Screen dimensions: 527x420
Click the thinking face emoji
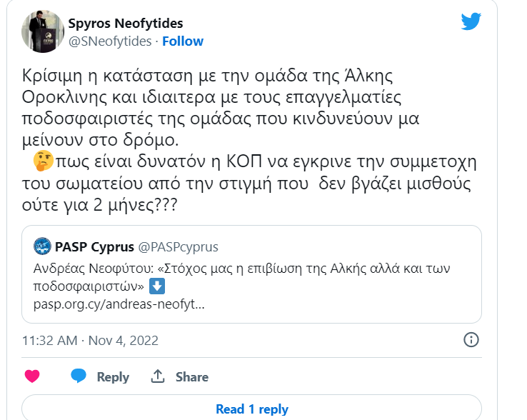(44, 161)
